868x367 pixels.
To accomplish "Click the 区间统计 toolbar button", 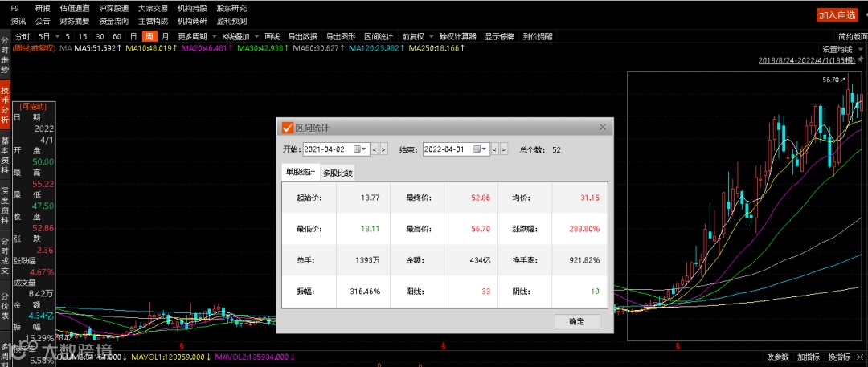I will (x=379, y=36).
